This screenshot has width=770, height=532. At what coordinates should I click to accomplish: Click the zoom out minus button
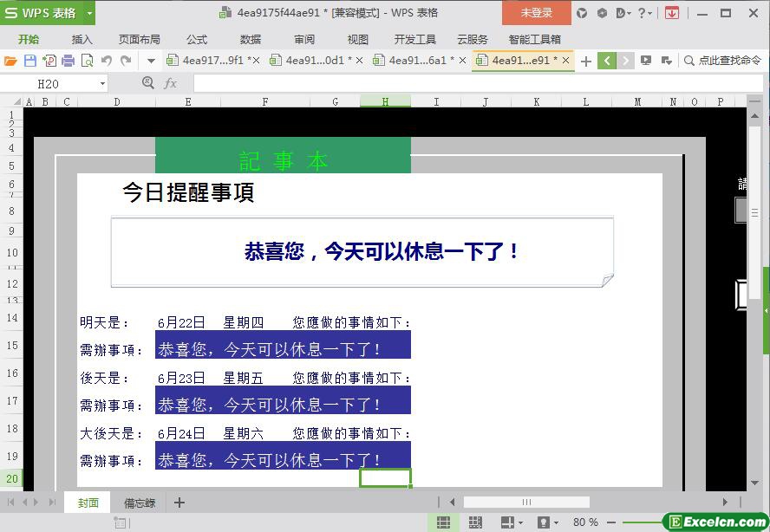(x=611, y=522)
